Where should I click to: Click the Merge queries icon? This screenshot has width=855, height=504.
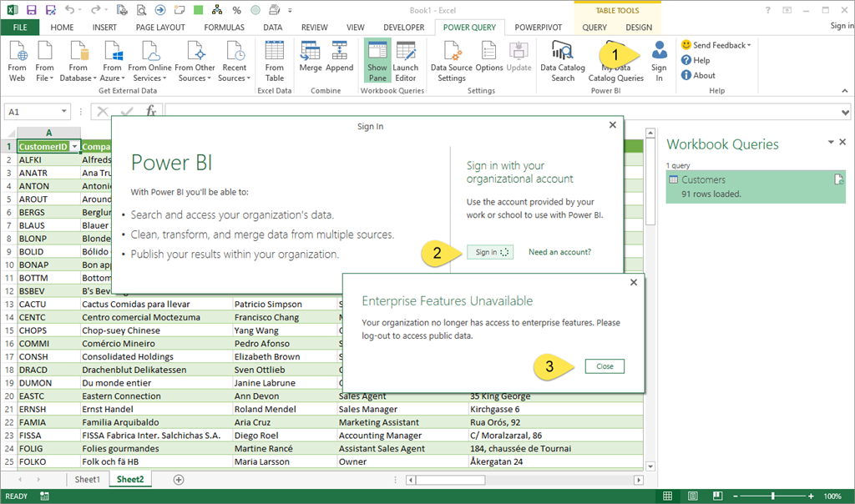pos(310,52)
